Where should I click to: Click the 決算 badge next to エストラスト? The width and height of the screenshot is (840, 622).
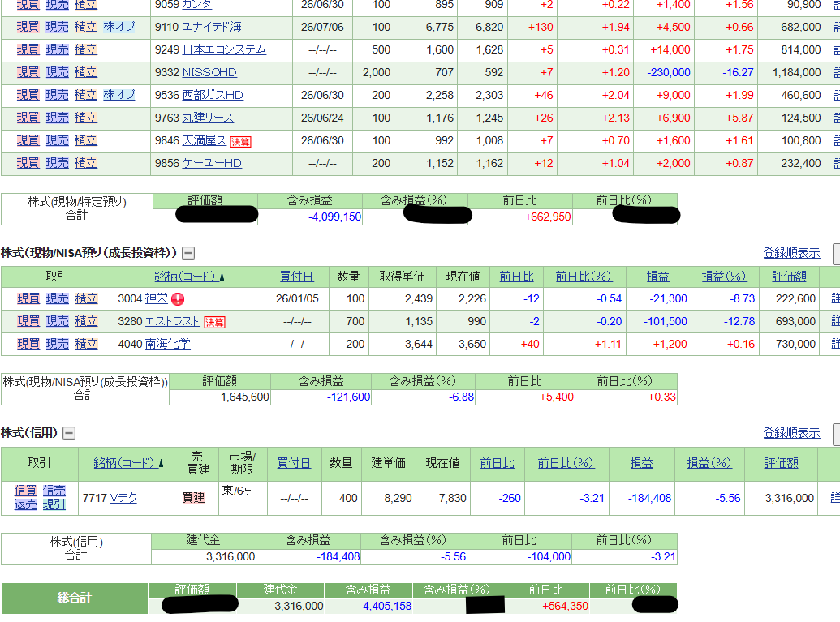tap(214, 322)
